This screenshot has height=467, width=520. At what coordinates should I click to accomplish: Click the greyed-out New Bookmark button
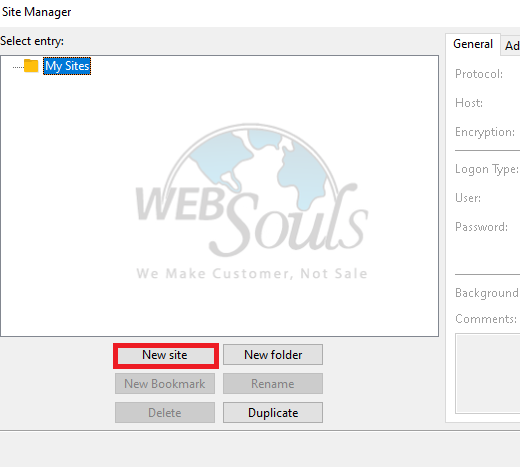pyautogui.click(x=165, y=384)
